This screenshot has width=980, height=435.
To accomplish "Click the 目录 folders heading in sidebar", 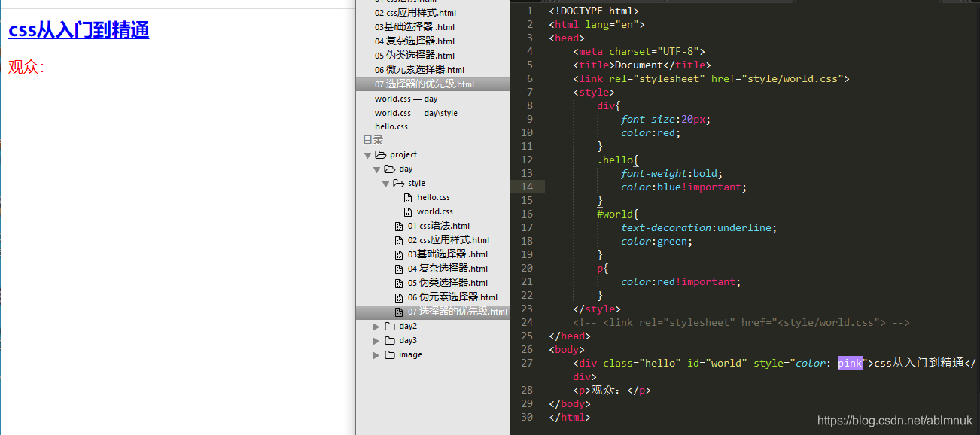I will click(x=373, y=140).
